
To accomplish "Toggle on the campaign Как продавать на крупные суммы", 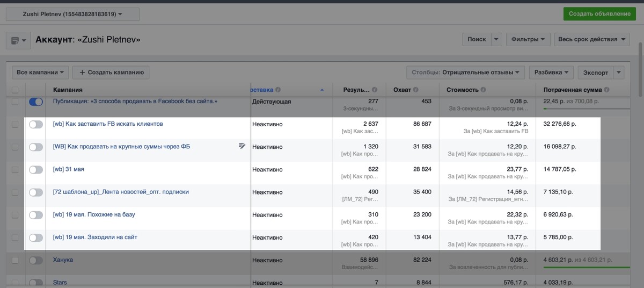I will click(36, 147).
